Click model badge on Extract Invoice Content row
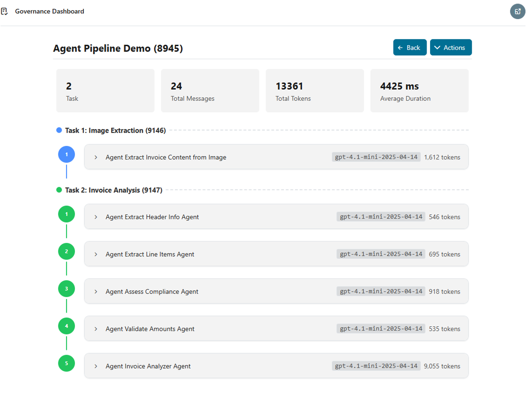The image size is (532, 408). click(376, 157)
